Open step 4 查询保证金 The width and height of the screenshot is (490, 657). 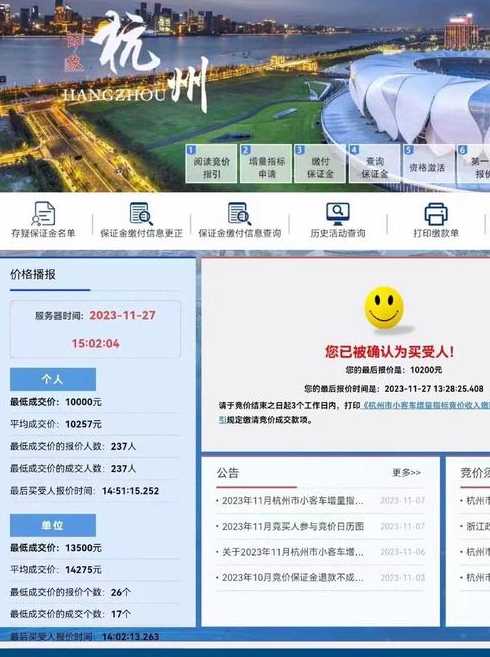click(374, 164)
